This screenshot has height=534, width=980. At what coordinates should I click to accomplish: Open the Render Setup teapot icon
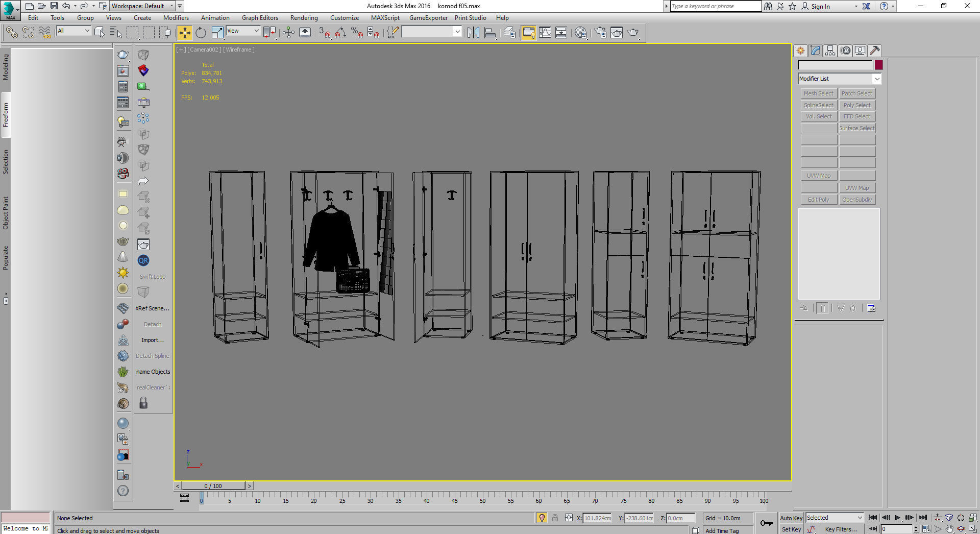pos(600,33)
